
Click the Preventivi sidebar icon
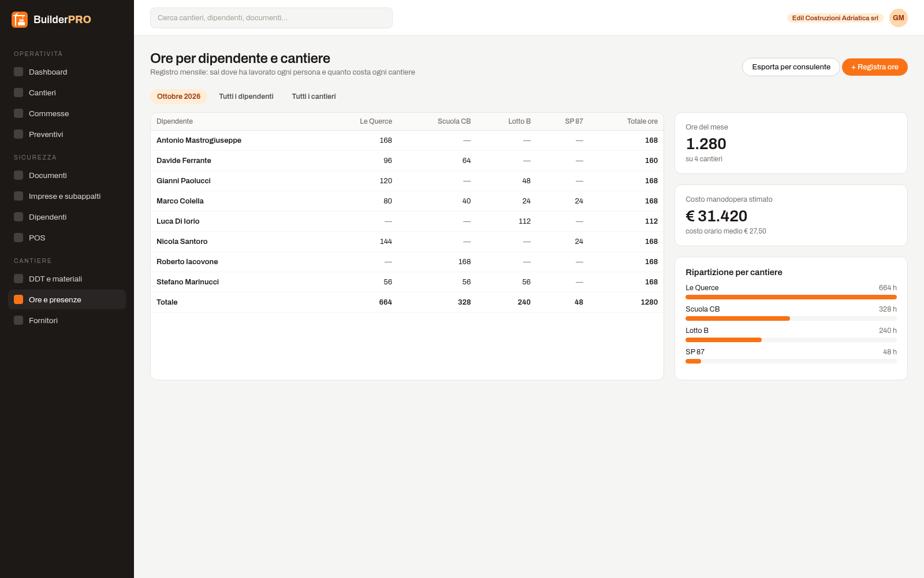pyautogui.click(x=18, y=134)
